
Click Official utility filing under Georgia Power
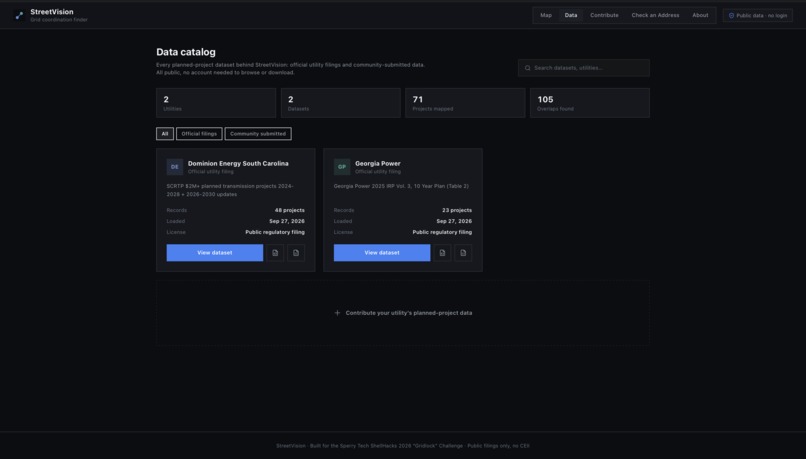(x=378, y=172)
